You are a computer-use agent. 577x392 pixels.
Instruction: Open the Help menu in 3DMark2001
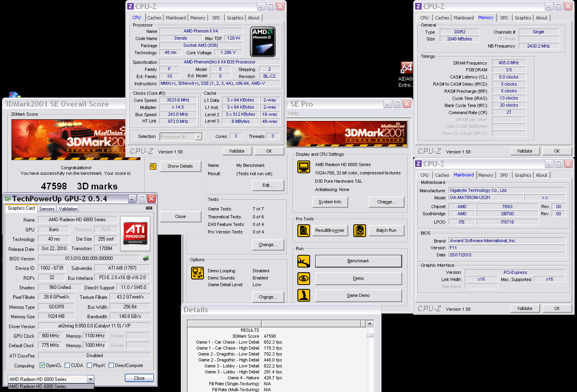click(293, 113)
